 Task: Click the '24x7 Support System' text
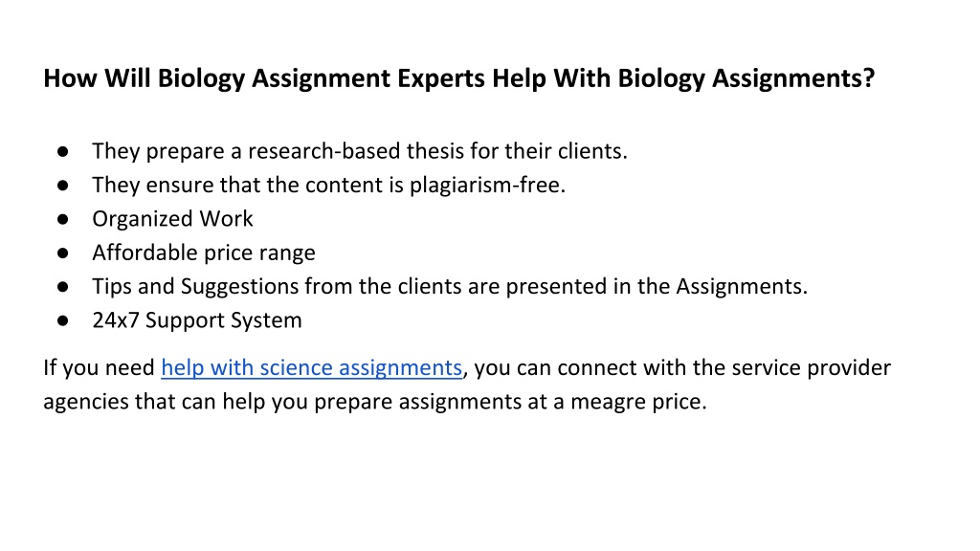197,320
